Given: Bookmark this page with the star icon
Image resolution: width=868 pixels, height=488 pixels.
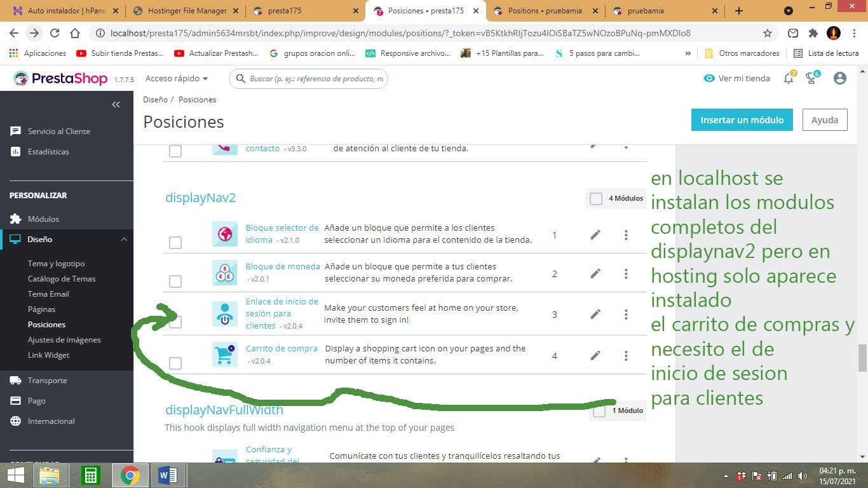Looking at the screenshot, I should point(768,33).
